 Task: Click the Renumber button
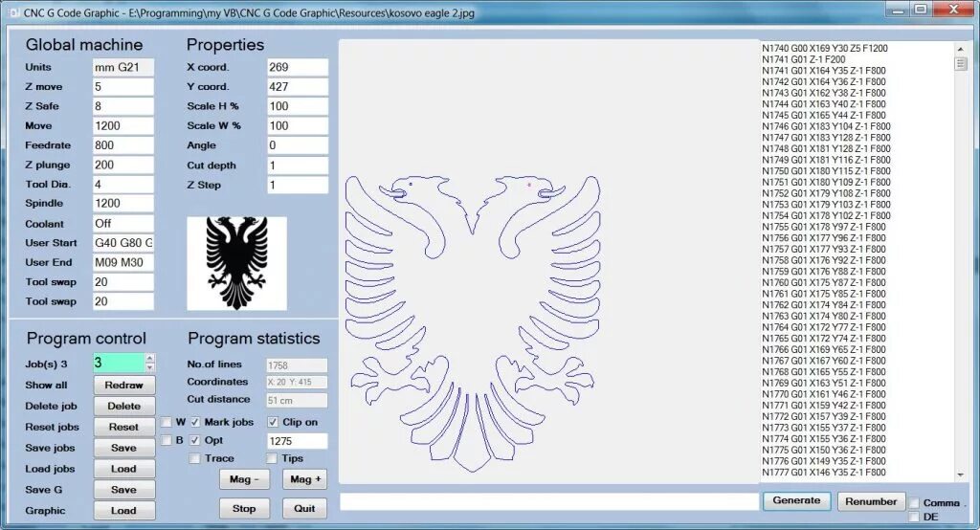point(871,502)
